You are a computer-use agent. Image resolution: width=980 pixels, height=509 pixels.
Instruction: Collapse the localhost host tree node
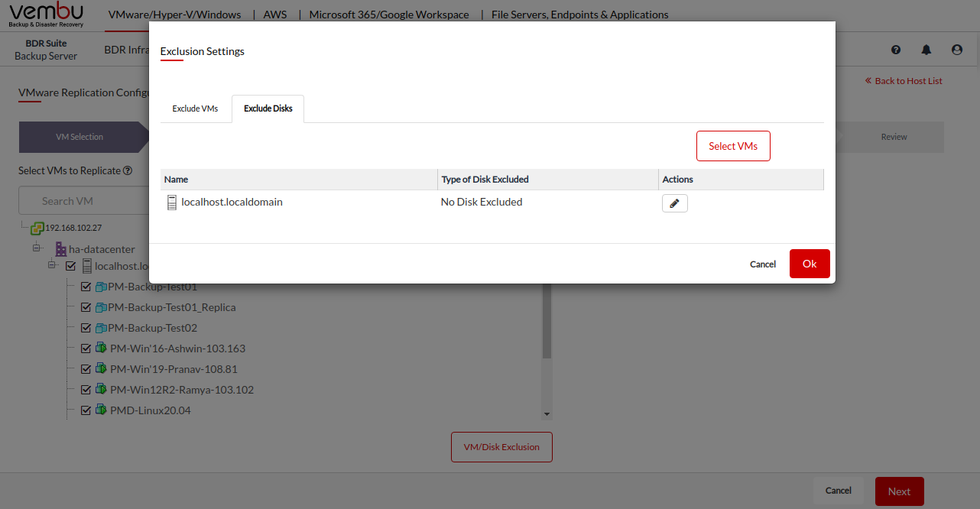[52, 265]
